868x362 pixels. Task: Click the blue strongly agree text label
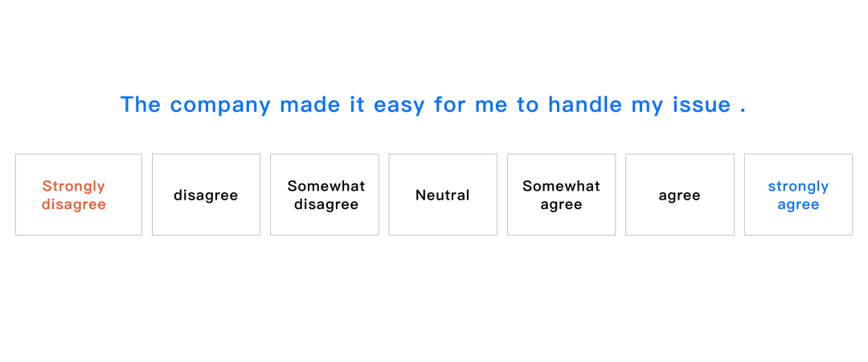coord(798,195)
